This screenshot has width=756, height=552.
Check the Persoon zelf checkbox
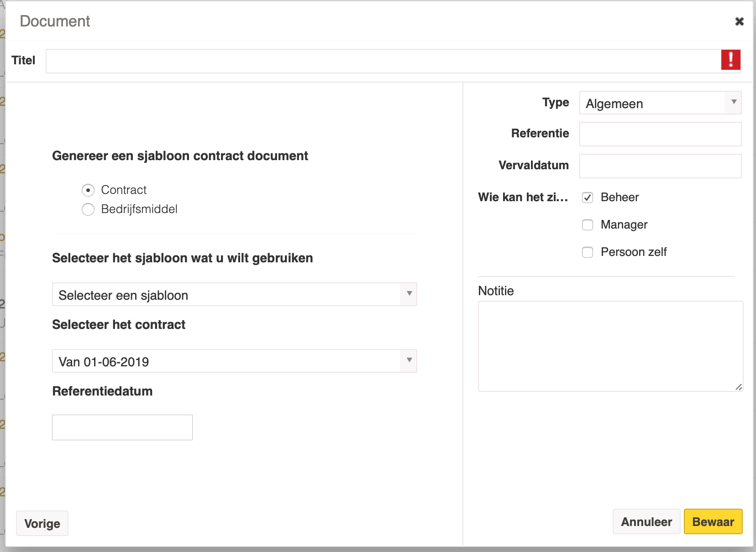588,252
